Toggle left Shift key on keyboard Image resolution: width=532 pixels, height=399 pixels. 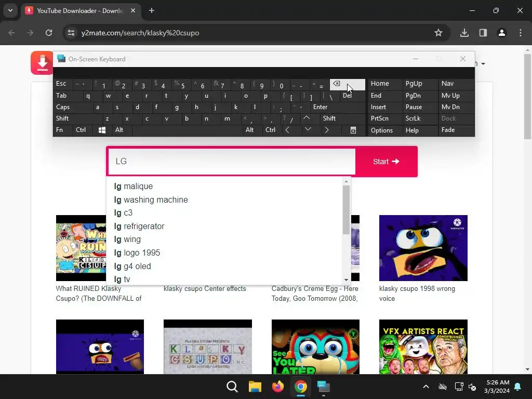point(78,118)
